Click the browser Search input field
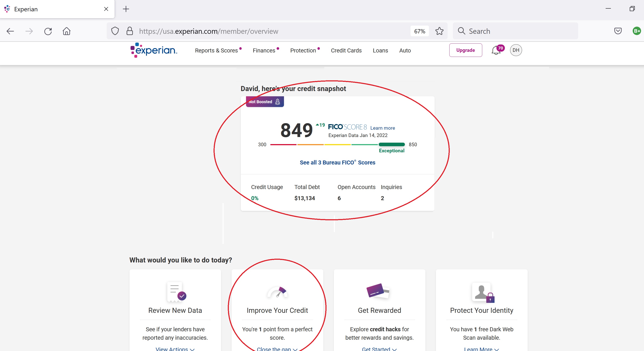 click(x=515, y=31)
